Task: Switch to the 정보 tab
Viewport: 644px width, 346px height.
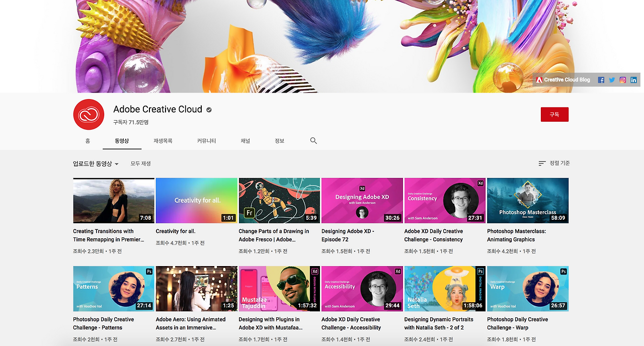Action: coord(279,141)
